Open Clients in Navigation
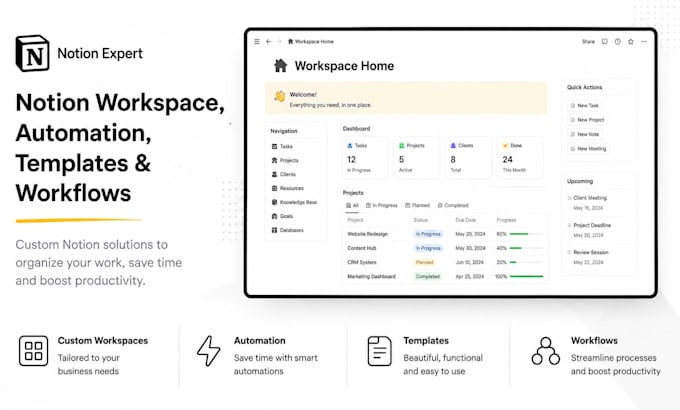680x410 pixels. tap(284, 174)
